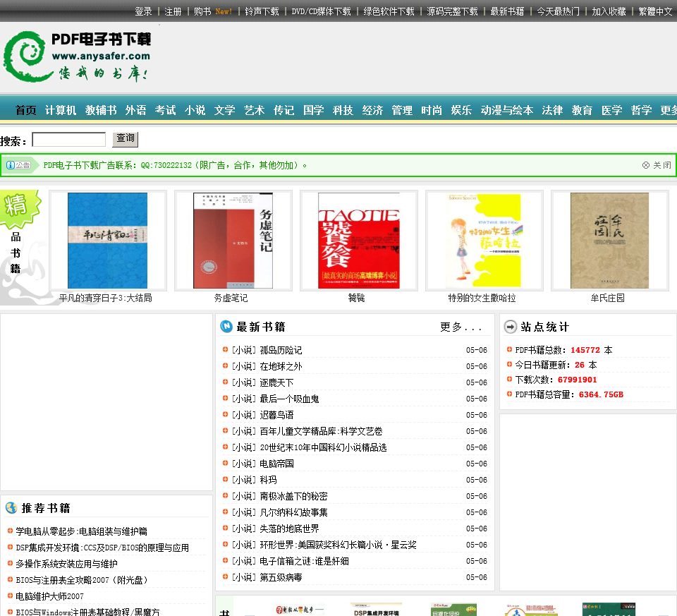This screenshot has width=677, height=616.
Task: Open the 教辅书 category
Action: [101, 110]
